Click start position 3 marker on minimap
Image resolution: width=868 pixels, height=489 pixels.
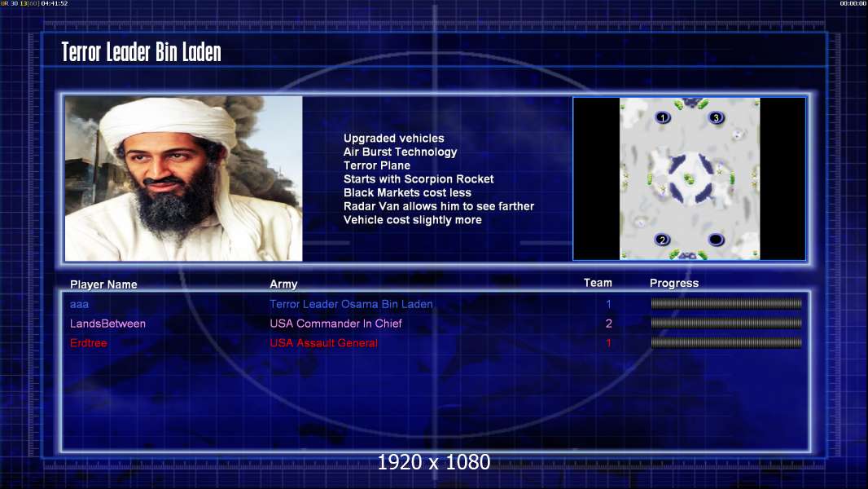point(717,117)
